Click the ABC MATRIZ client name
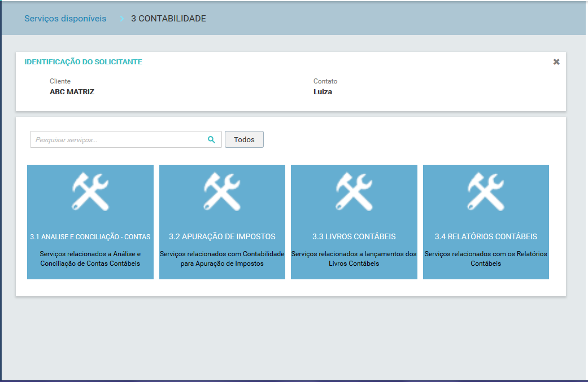Screen dimensions: 588x382 (72, 92)
